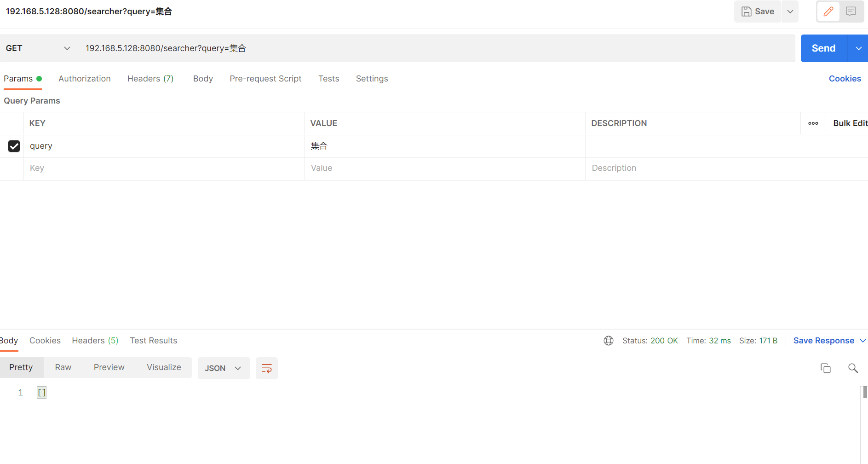Screen dimensions: 868x464
Task: Click the response body scrollbar
Action: pyautogui.click(x=865, y=392)
